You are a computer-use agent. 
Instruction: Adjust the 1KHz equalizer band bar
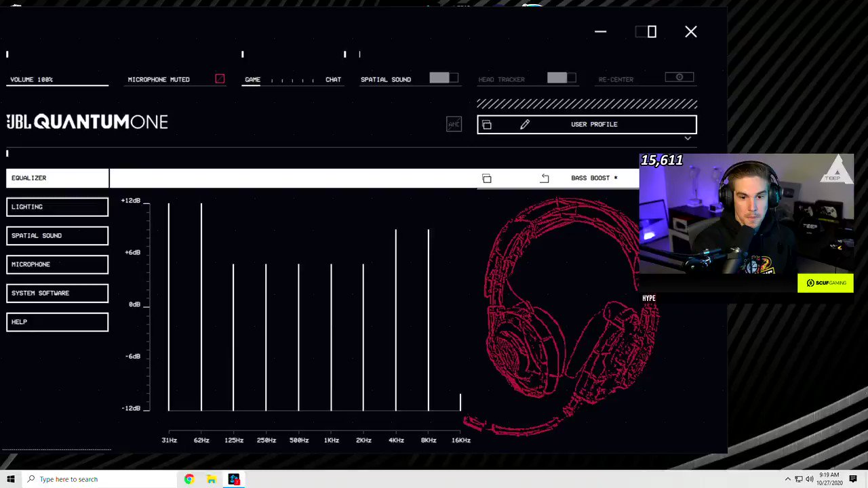[x=331, y=338]
